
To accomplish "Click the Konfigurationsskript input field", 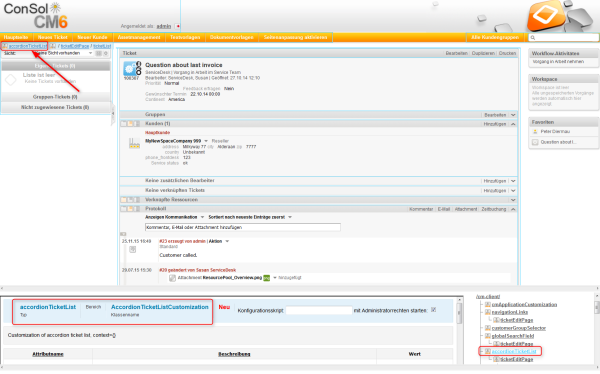I will (x=319, y=310).
